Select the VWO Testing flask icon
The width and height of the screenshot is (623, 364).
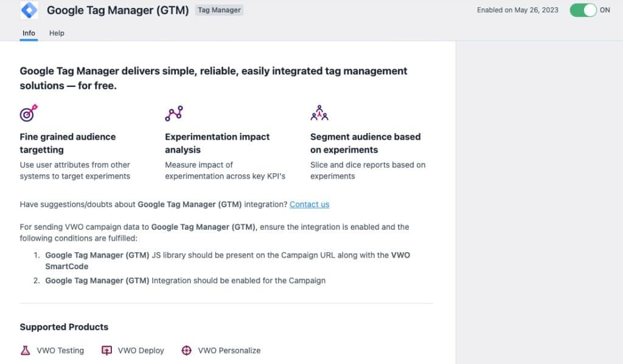pos(24,350)
